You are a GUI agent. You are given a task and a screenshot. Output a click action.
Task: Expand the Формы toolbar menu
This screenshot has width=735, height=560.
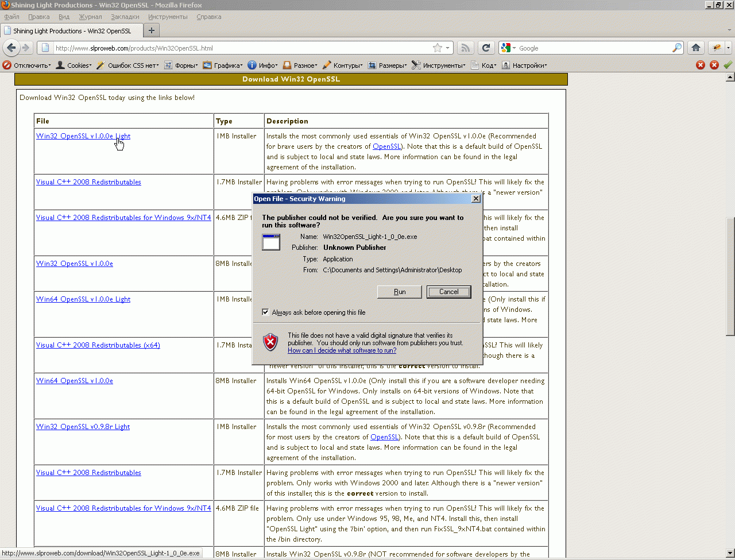coord(181,65)
